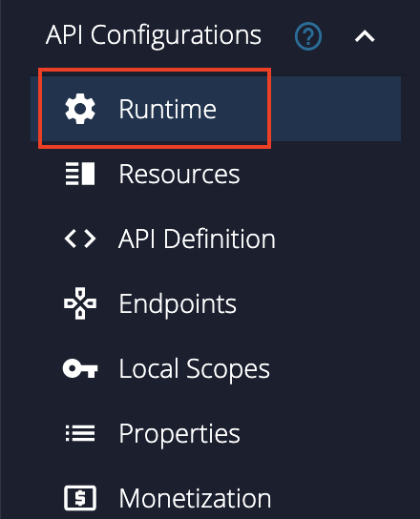Select the Properties menu entry
Screen dimensions: 420x519
216,433
